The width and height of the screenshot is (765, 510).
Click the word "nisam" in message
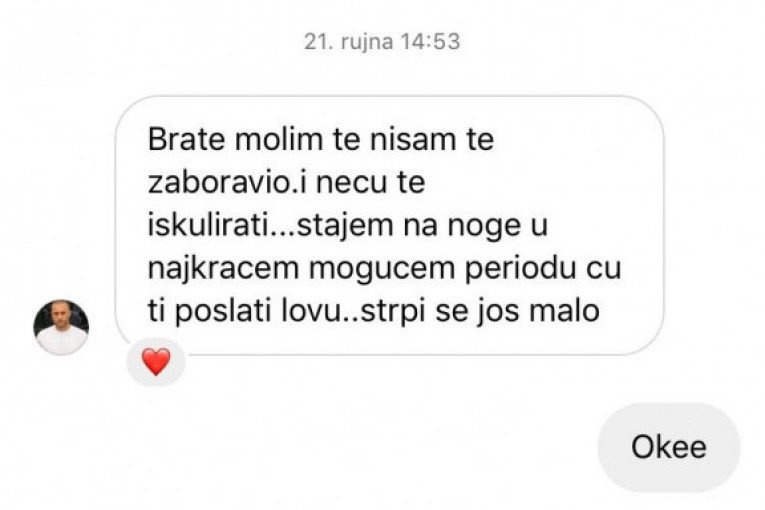pyautogui.click(x=412, y=140)
